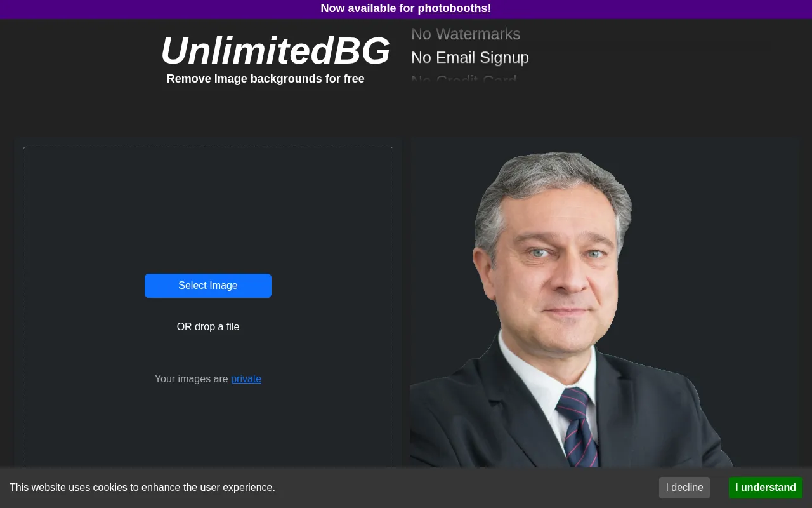Click the 'OR drop a file' text

tap(208, 327)
